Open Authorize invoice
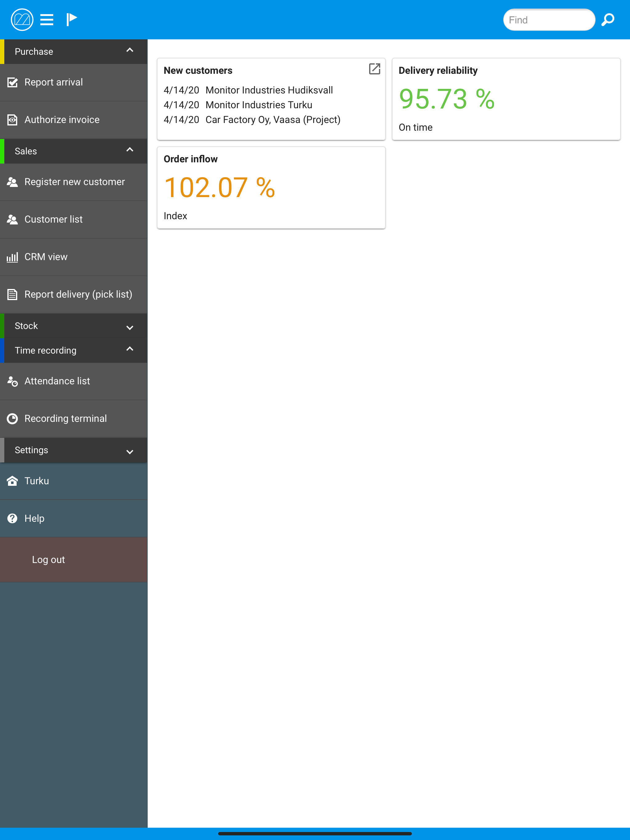The image size is (630, 840). [x=74, y=120]
